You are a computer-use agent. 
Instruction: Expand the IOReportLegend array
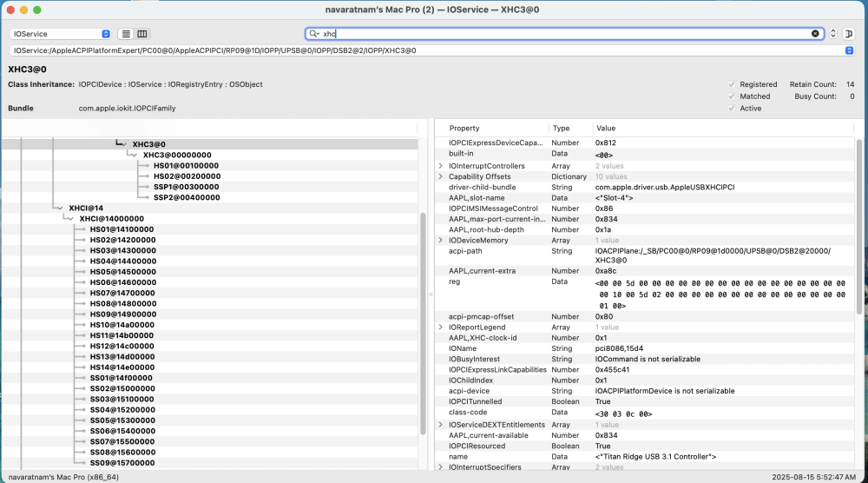click(x=441, y=328)
